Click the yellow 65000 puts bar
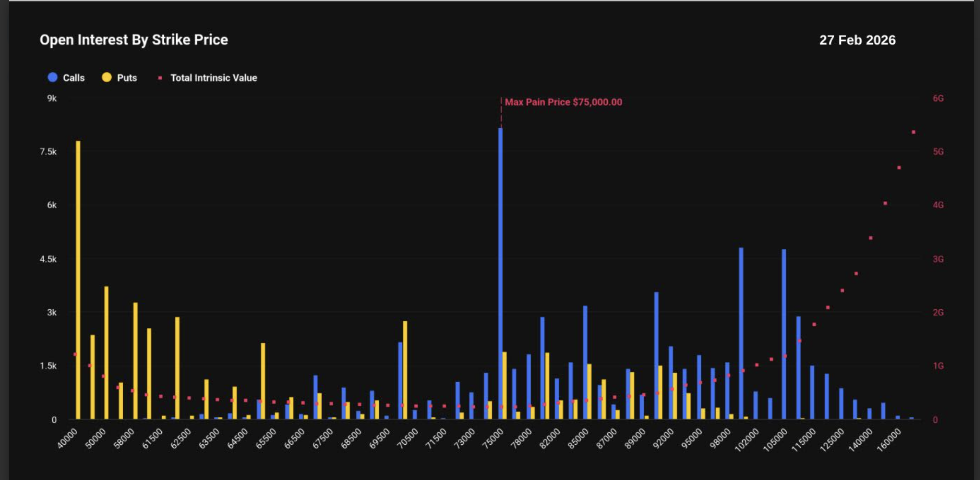This screenshot has width=980, height=480. point(263,381)
